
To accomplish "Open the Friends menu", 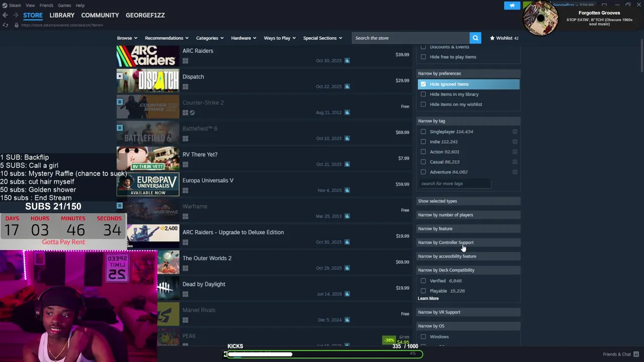I will tap(46, 5).
